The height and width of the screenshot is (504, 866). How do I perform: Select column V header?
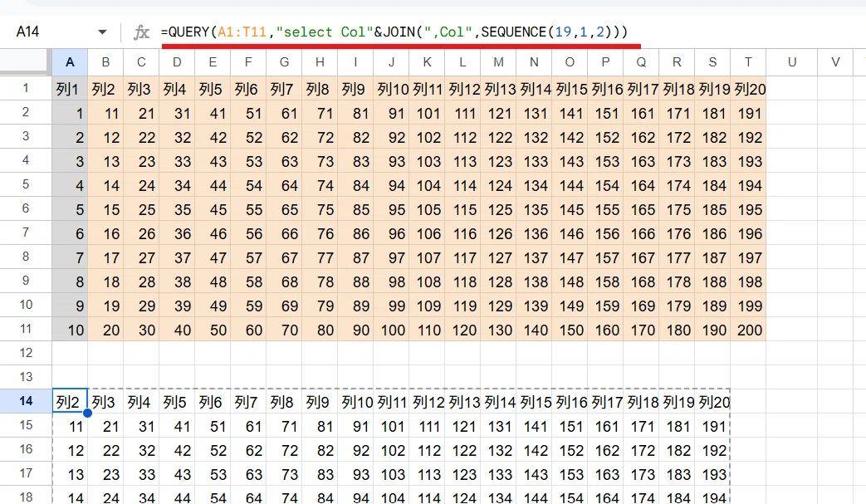pos(835,62)
